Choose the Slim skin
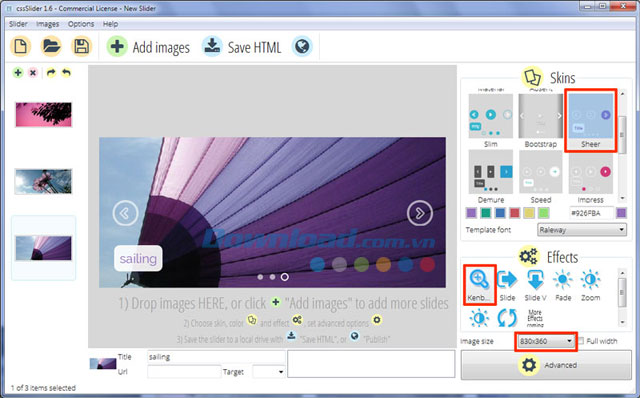The height and width of the screenshot is (398, 640). (491, 121)
